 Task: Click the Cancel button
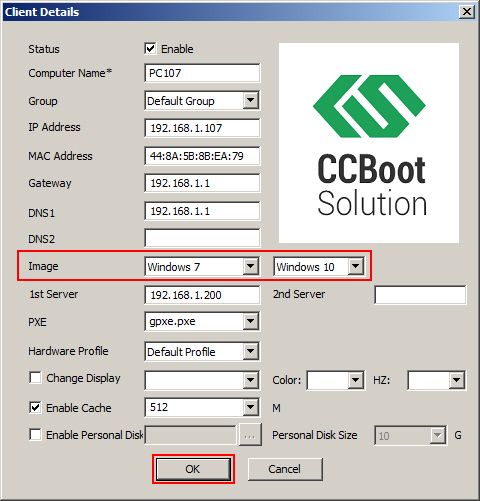click(285, 469)
